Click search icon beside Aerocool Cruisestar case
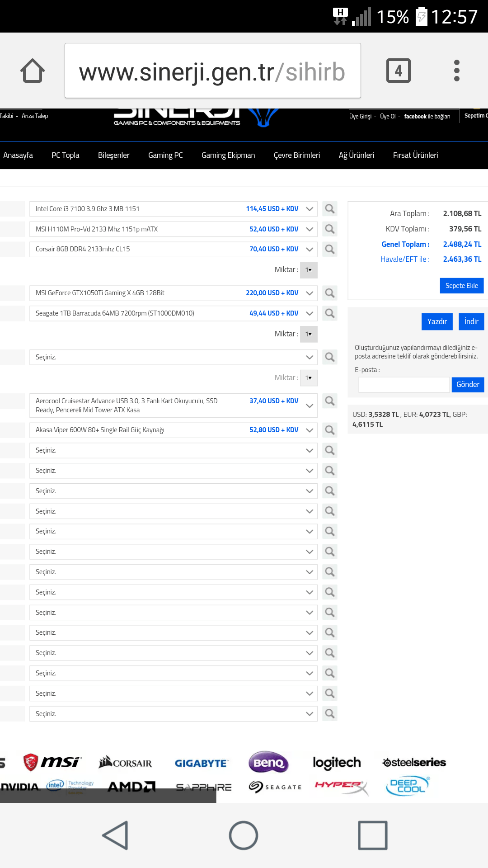Image resolution: width=488 pixels, height=868 pixels. pyautogui.click(x=330, y=401)
